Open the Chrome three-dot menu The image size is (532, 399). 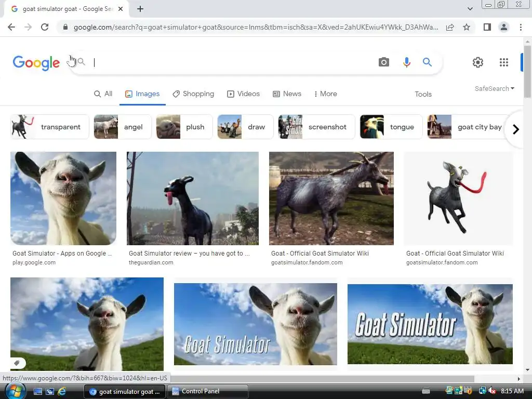[x=521, y=27]
